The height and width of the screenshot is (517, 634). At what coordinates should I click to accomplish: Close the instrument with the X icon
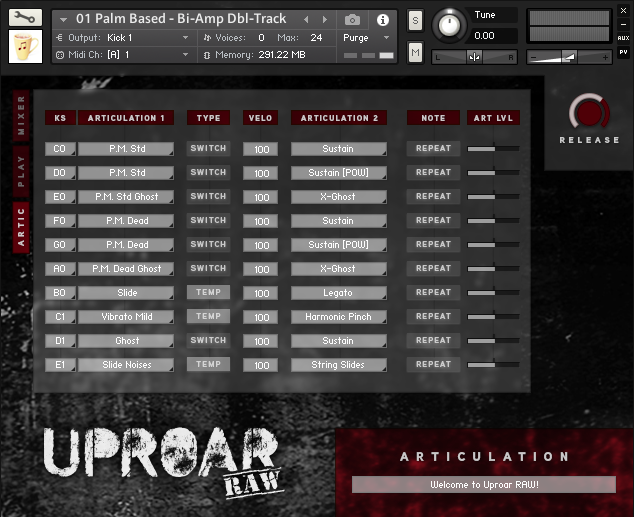click(x=623, y=11)
